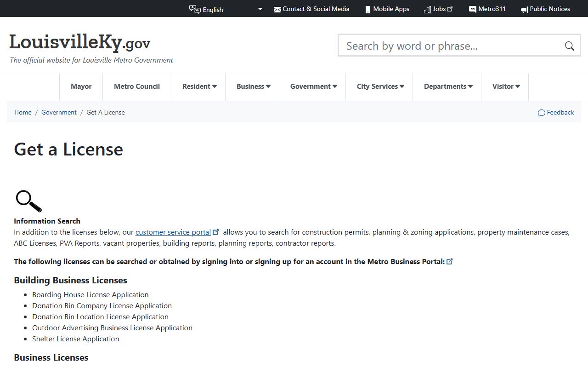The height and width of the screenshot is (368, 588).
Task: Expand the City Services menu
Action: 380,86
